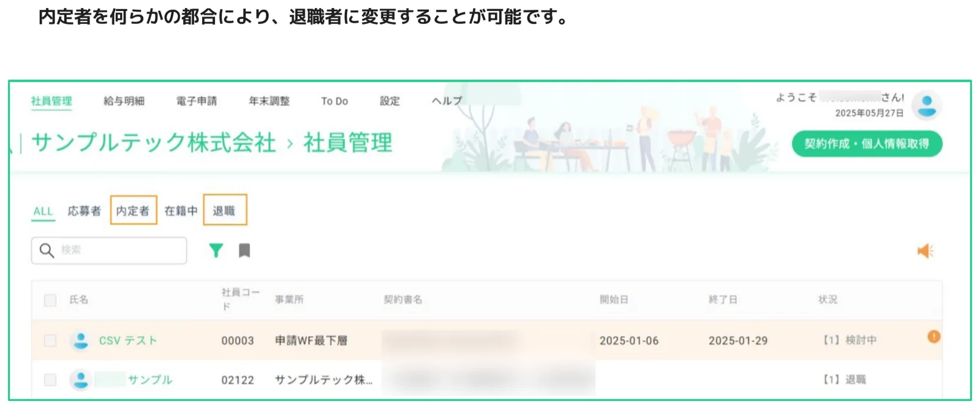Click the avatar icon of CSV テスト

coord(80,340)
